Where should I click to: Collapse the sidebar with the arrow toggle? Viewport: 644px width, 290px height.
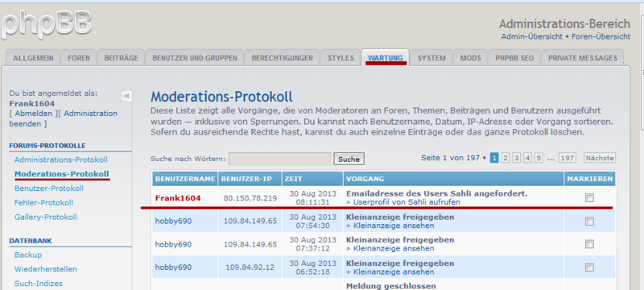pyautogui.click(x=126, y=96)
